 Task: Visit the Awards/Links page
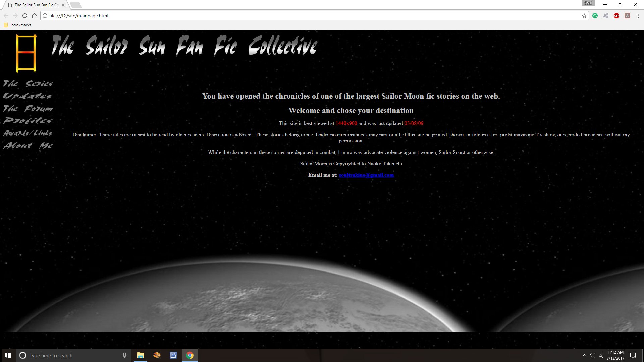(28, 133)
